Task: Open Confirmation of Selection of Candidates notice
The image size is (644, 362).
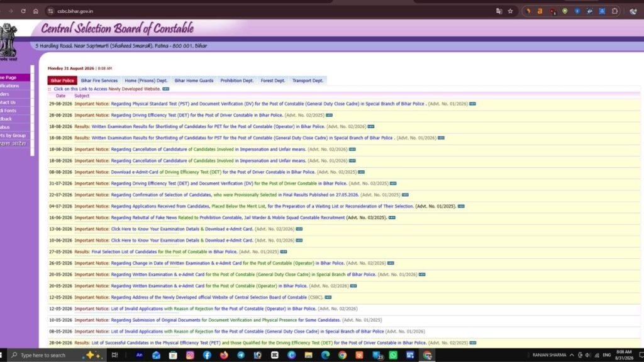Action: pos(235,195)
